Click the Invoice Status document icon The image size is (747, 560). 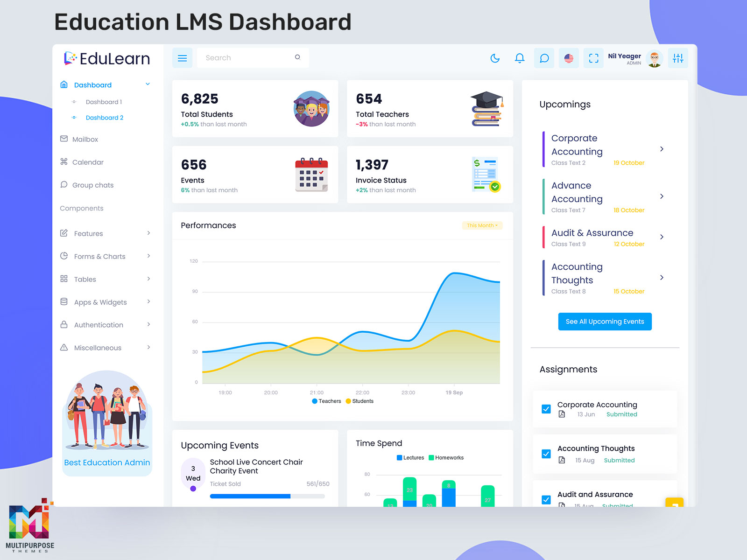(486, 175)
